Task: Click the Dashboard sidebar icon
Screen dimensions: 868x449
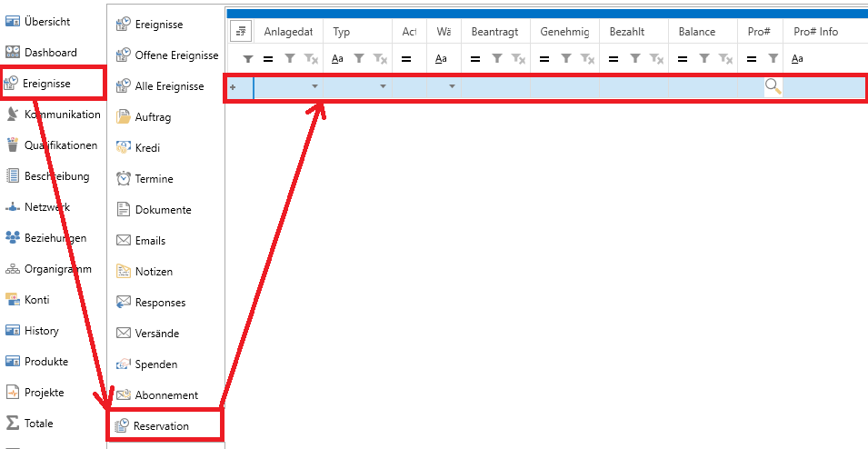Action: click(13, 53)
